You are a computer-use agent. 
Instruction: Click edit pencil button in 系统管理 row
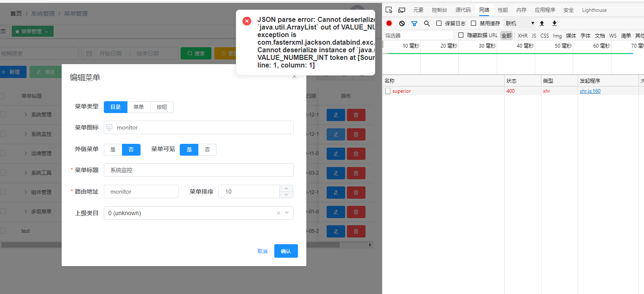click(x=336, y=115)
